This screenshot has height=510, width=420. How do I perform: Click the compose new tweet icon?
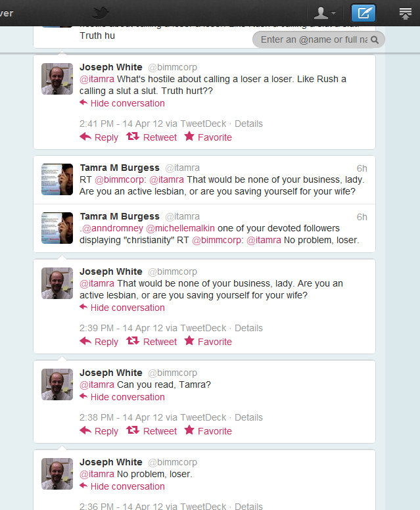tap(363, 13)
